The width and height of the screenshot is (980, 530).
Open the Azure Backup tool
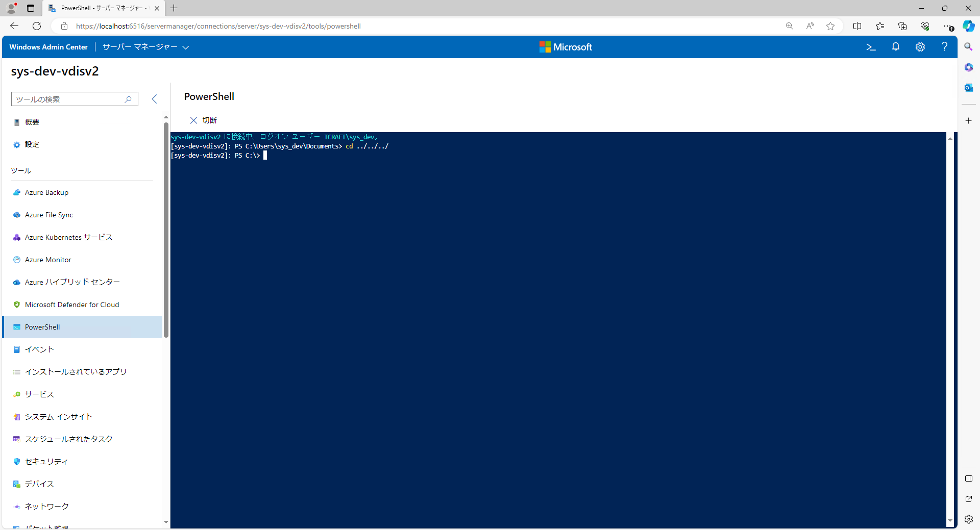pyautogui.click(x=82, y=192)
